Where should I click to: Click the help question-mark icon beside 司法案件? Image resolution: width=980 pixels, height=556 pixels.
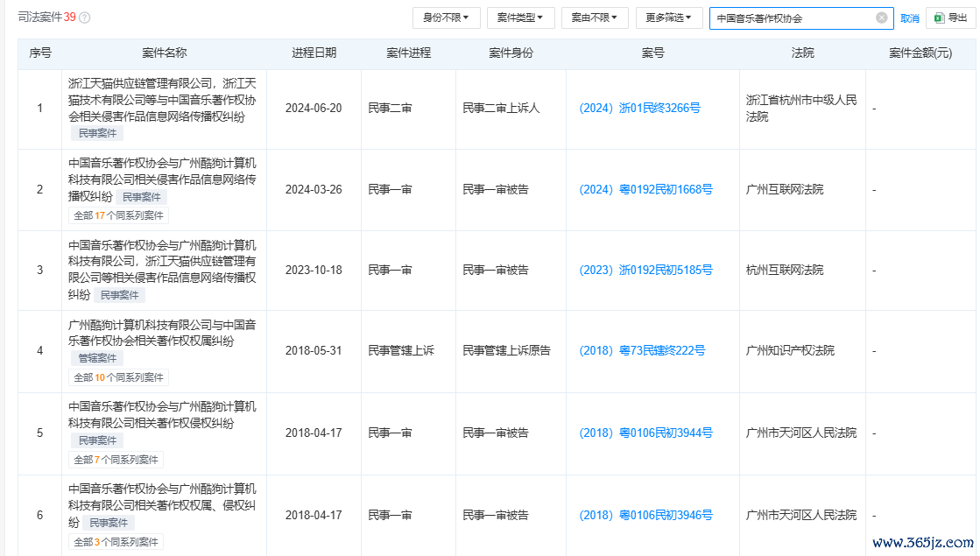tap(85, 18)
